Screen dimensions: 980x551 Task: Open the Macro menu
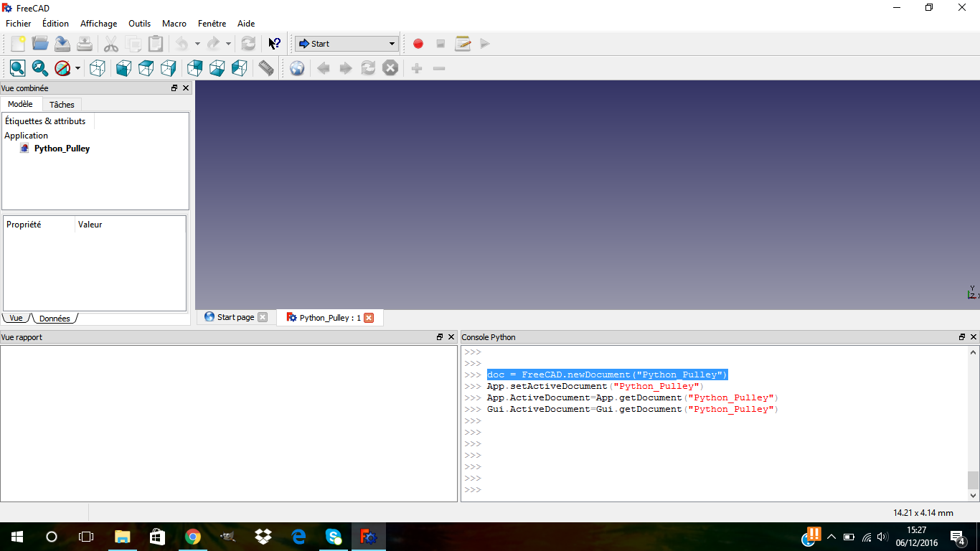click(174, 24)
